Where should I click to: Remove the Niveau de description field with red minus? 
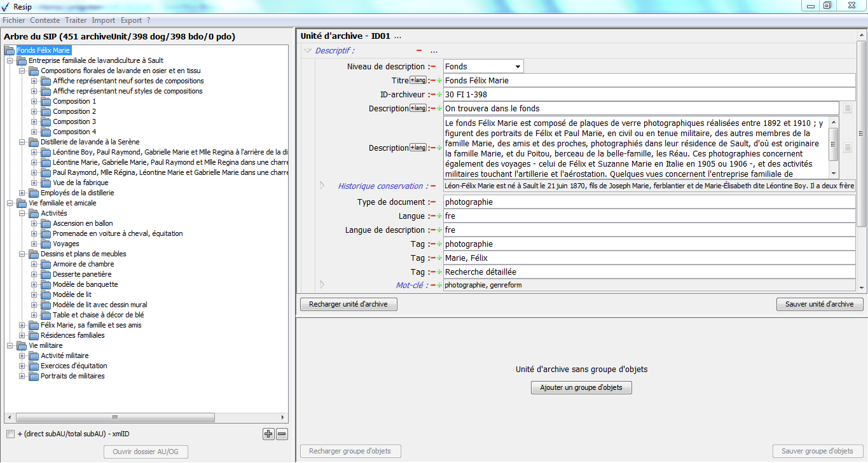(x=433, y=67)
